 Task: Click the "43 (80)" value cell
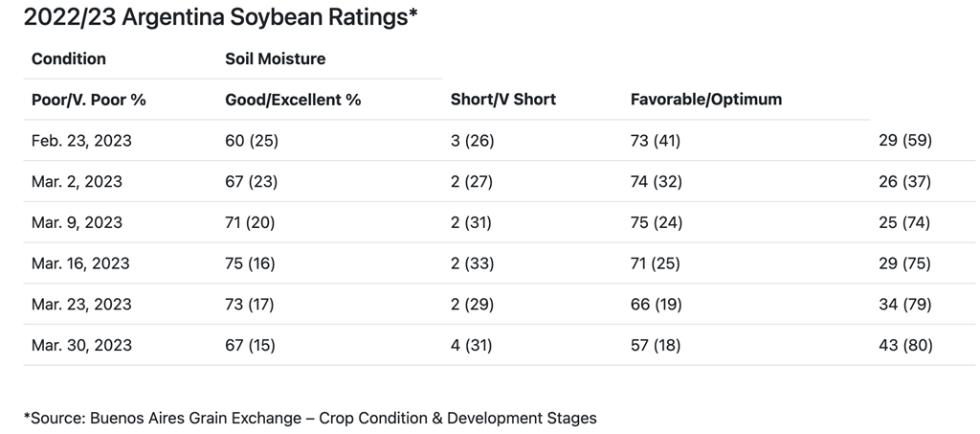pos(903,345)
